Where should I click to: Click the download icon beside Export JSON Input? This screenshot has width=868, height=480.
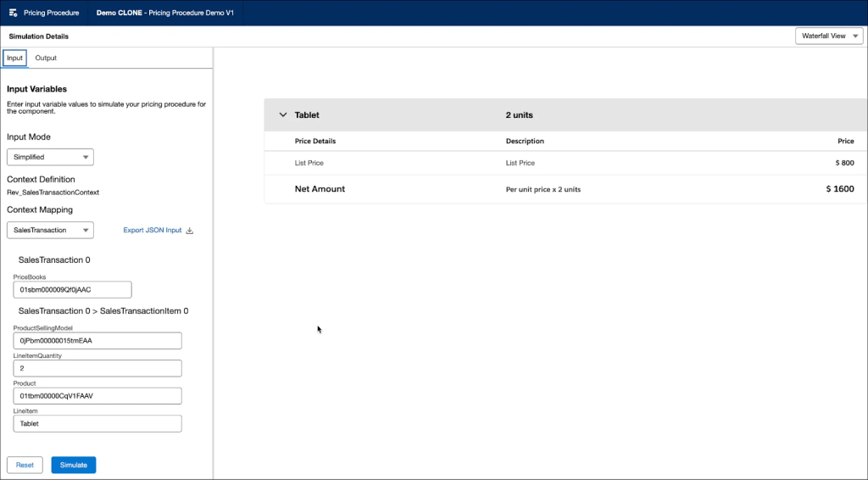pyautogui.click(x=189, y=231)
